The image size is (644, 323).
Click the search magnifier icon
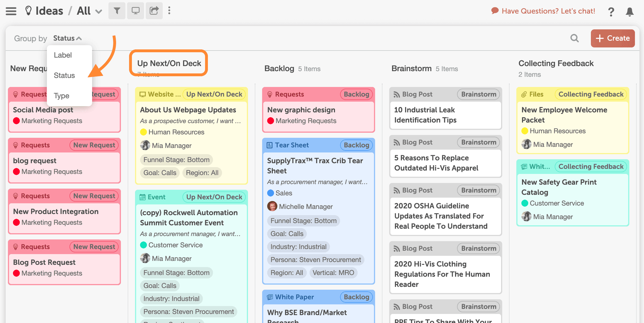pos(575,38)
